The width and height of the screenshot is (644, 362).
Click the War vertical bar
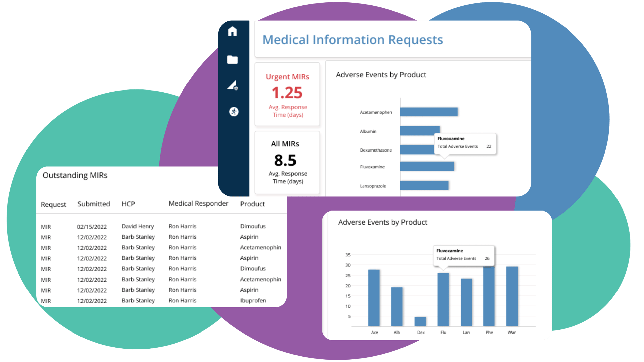pyautogui.click(x=512, y=296)
